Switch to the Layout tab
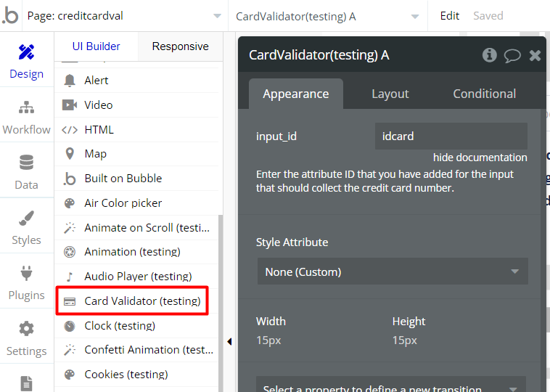Screen dimensions: 550x392 tap(390, 94)
